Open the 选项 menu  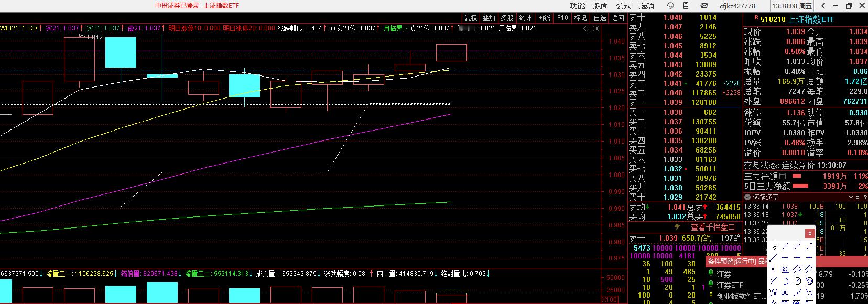(647, 6)
